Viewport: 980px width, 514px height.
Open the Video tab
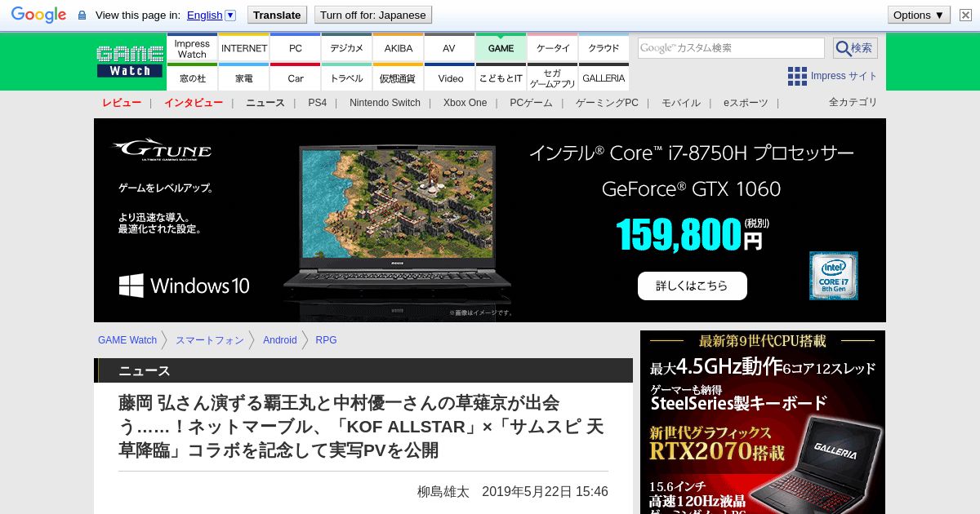449,78
